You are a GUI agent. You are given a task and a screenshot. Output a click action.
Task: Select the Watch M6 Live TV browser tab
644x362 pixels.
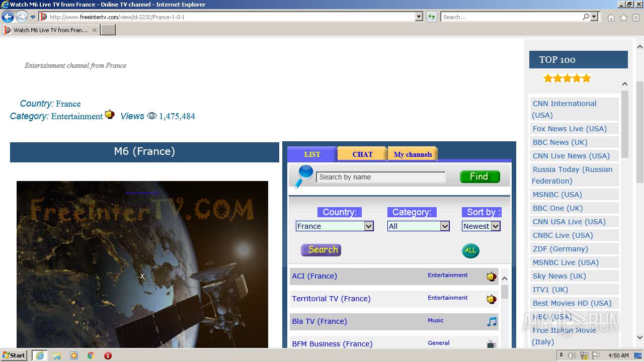tap(50, 30)
